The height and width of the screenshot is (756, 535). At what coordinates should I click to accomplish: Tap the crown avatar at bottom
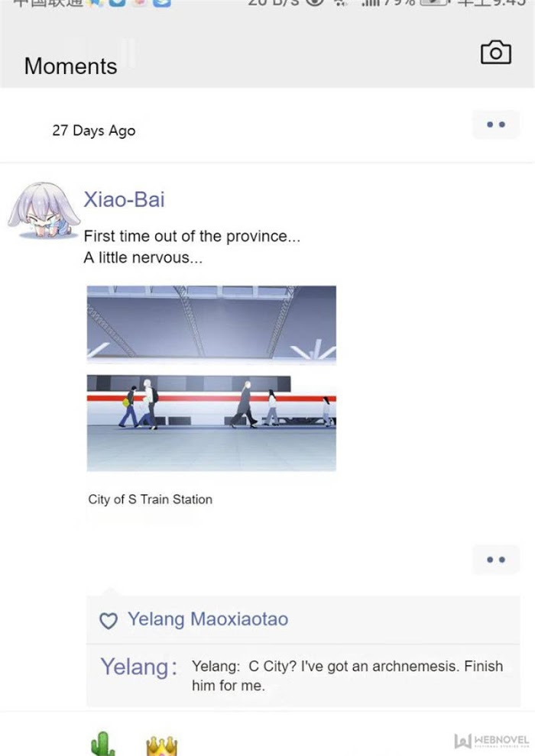161,746
